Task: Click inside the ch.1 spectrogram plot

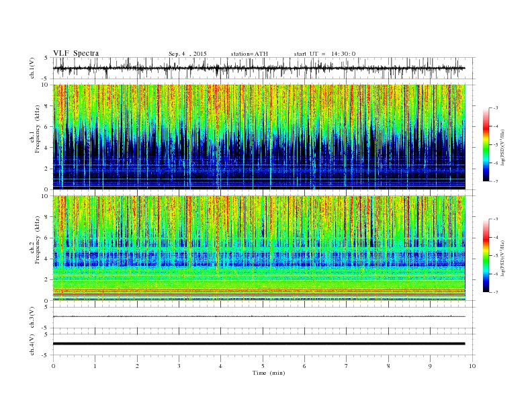Action: [x=259, y=136]
